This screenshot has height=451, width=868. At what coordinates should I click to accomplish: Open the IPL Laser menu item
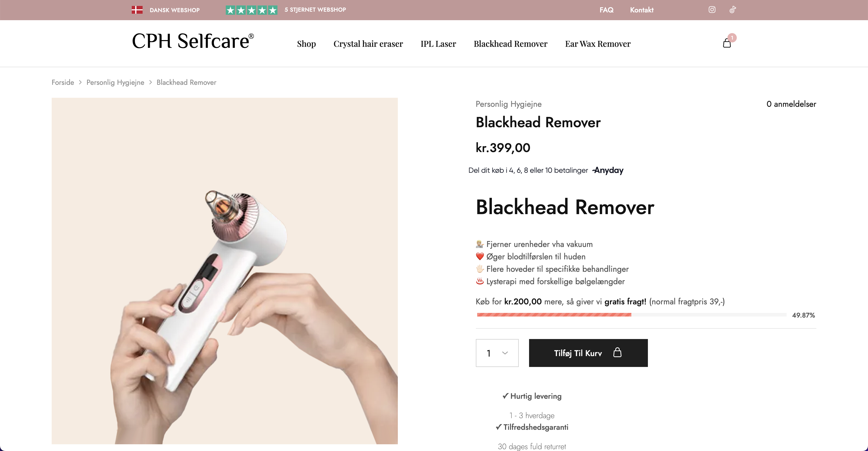[438, 44]
